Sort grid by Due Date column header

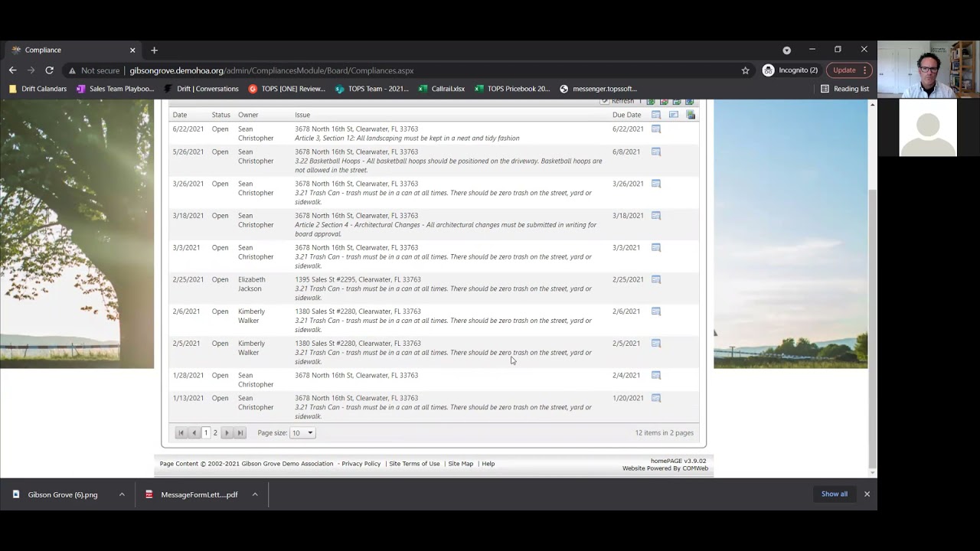click(x=626, y=115)
